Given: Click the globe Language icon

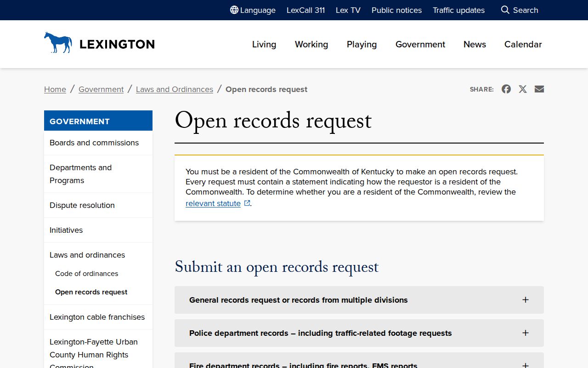Looking at the screenshot, I should click(x=234, y=10).
